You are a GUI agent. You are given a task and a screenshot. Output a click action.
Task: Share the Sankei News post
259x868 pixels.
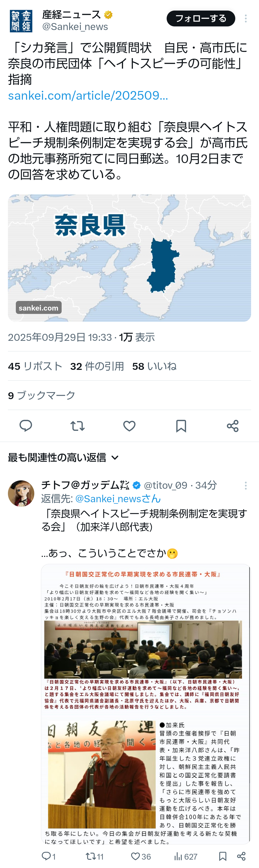(x=232, y=426)
